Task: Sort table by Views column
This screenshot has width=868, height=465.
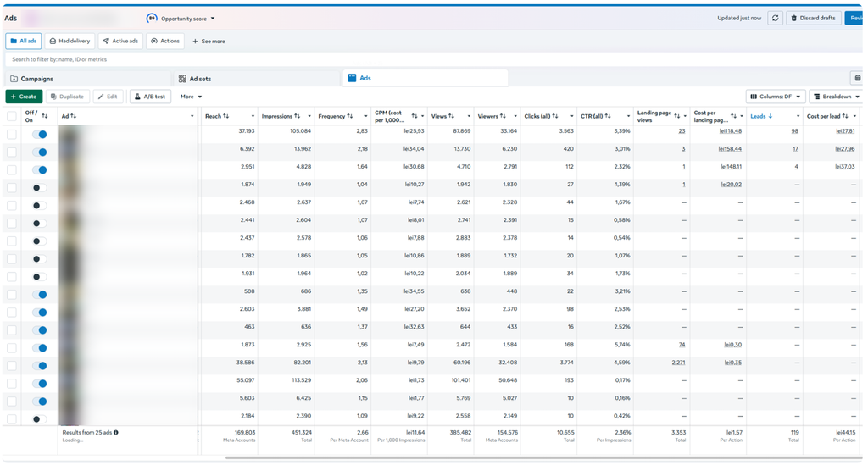Action: point(451,116)
